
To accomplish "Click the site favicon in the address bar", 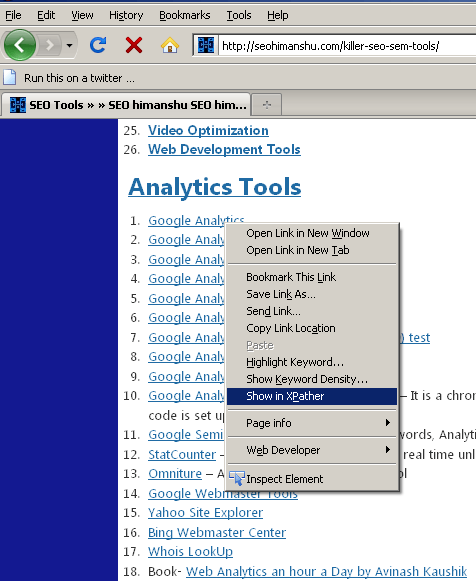I will (x=206, y=46).
